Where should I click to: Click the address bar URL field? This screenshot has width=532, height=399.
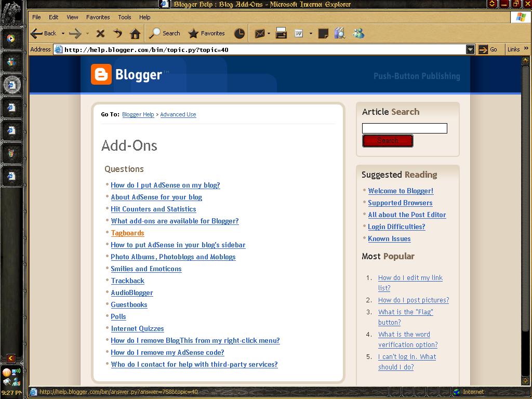[260, 49]
